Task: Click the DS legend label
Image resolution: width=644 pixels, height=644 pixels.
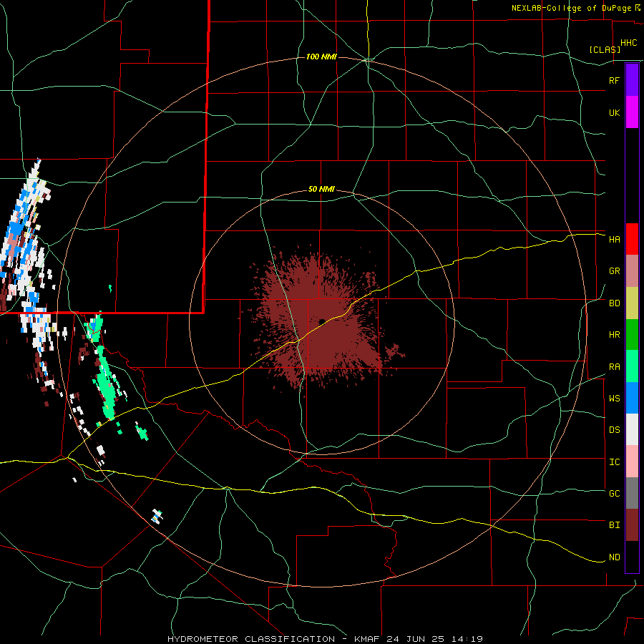Action: point(614,430)
